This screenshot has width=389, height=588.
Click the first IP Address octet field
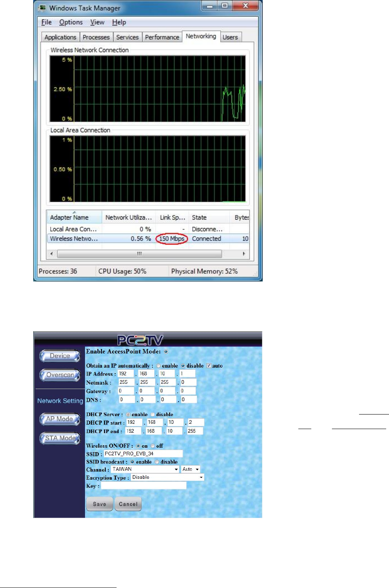click(126, 374)
